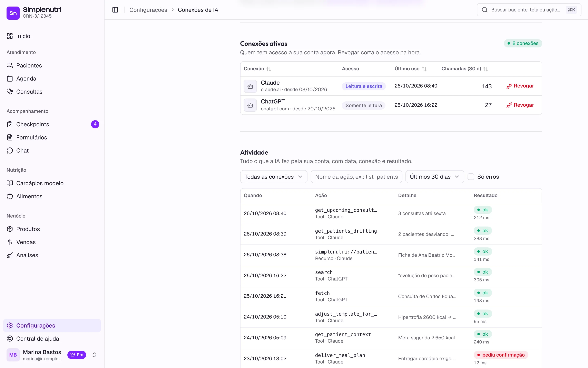Click the Alimentos apple icon
The image size is (588, 368).
pyautogui.click(x=10, y=196)
